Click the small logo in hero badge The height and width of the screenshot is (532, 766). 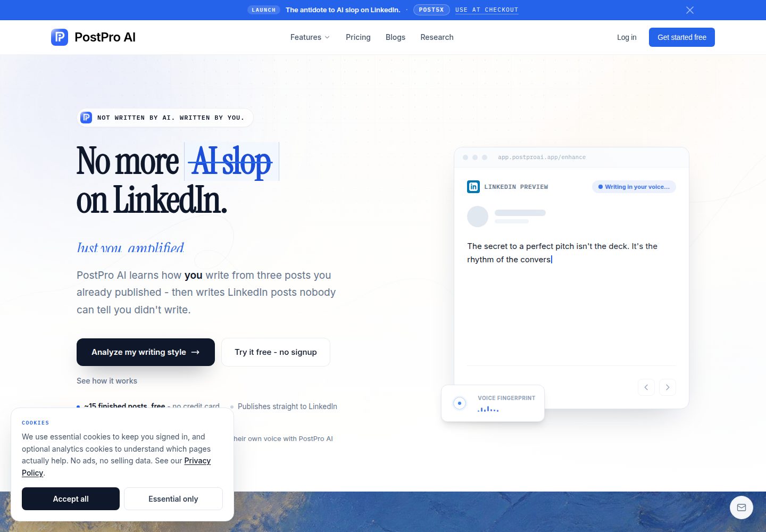coord(86,118)
